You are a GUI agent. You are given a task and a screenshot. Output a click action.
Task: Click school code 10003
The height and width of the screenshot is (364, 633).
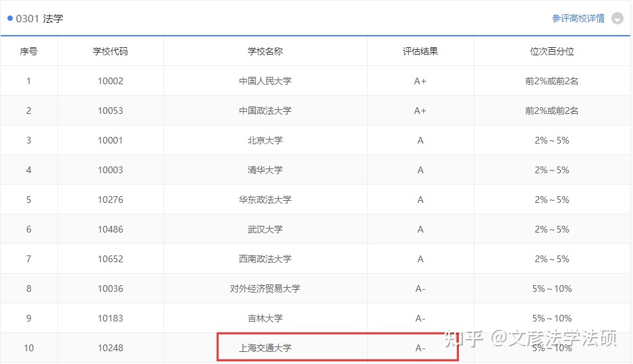pos(110,170)
